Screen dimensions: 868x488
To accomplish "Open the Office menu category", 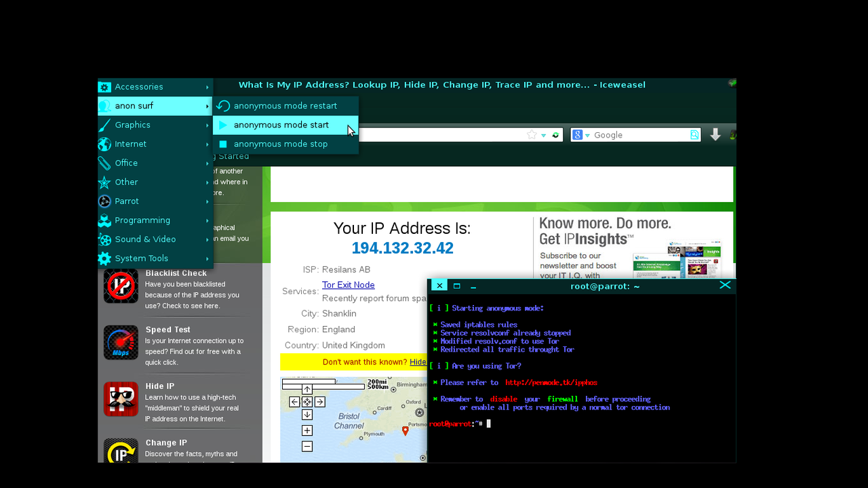I will [155, 163].
